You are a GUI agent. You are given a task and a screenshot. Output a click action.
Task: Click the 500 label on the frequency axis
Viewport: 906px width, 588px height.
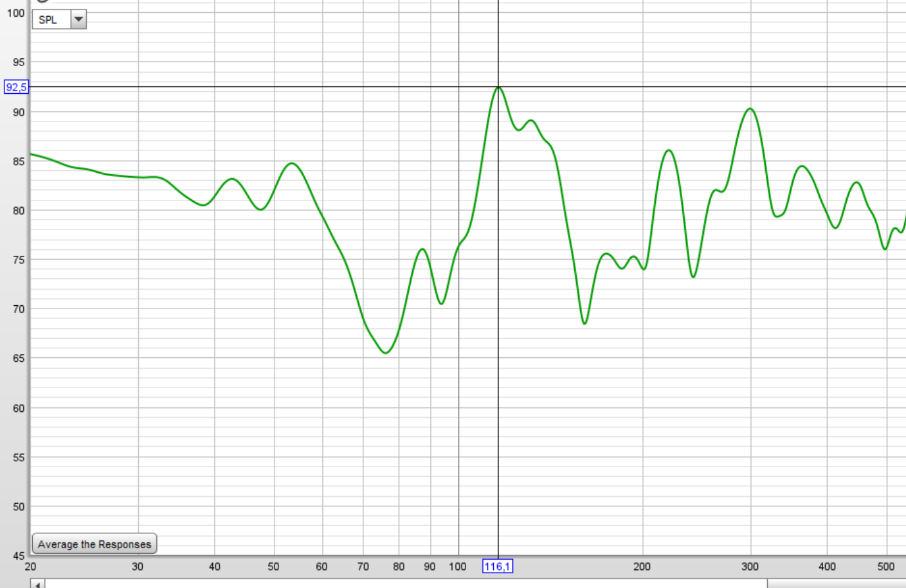pyautogui.click(x=885, y=566)
